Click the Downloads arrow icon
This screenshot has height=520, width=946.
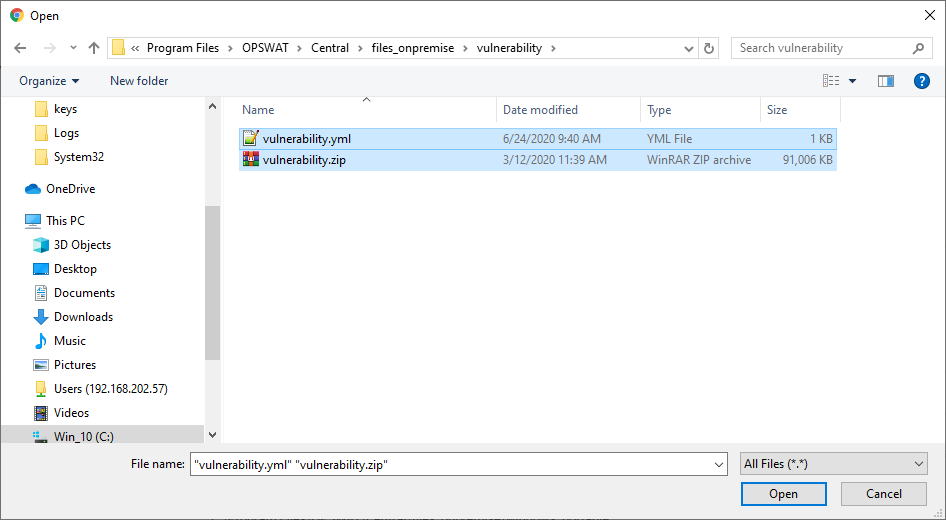click(40, 317)
